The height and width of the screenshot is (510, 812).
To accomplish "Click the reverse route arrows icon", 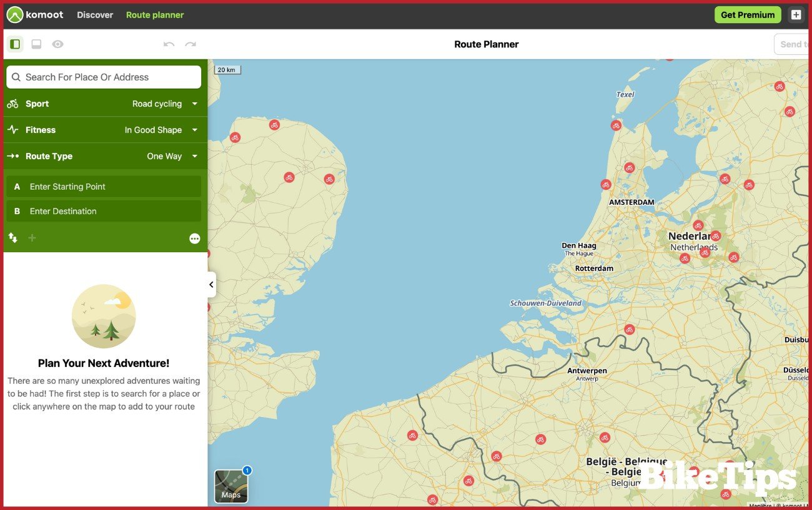I will [x=12, y=238].
